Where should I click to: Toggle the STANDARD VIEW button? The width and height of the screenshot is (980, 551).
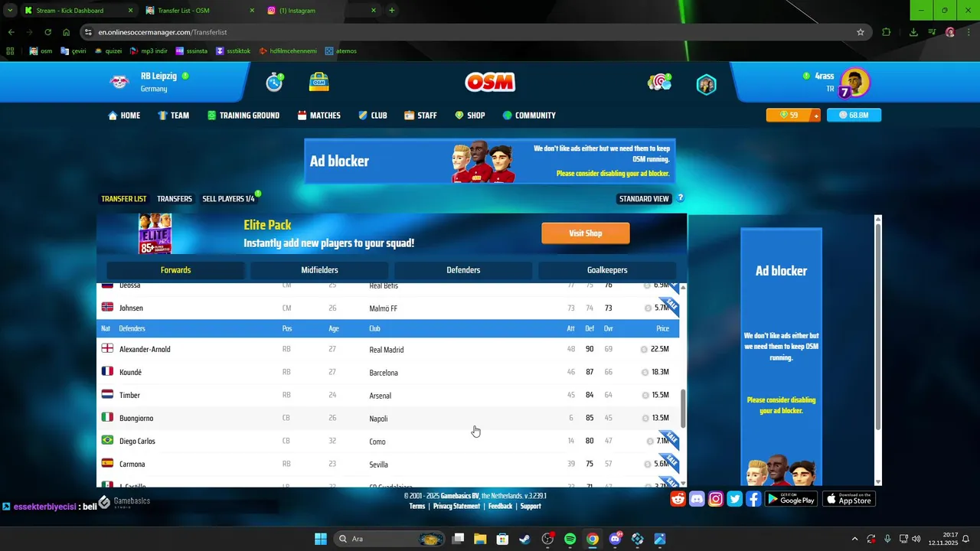click(644, 199)
